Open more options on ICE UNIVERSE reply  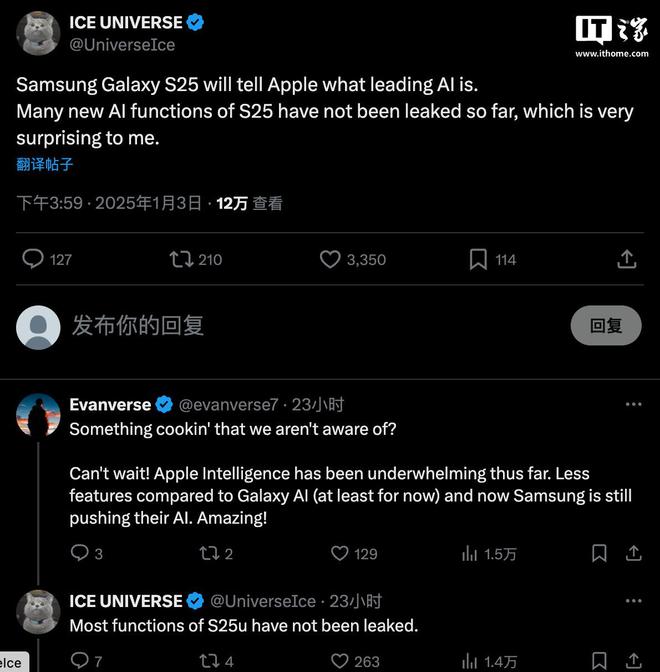633,601
